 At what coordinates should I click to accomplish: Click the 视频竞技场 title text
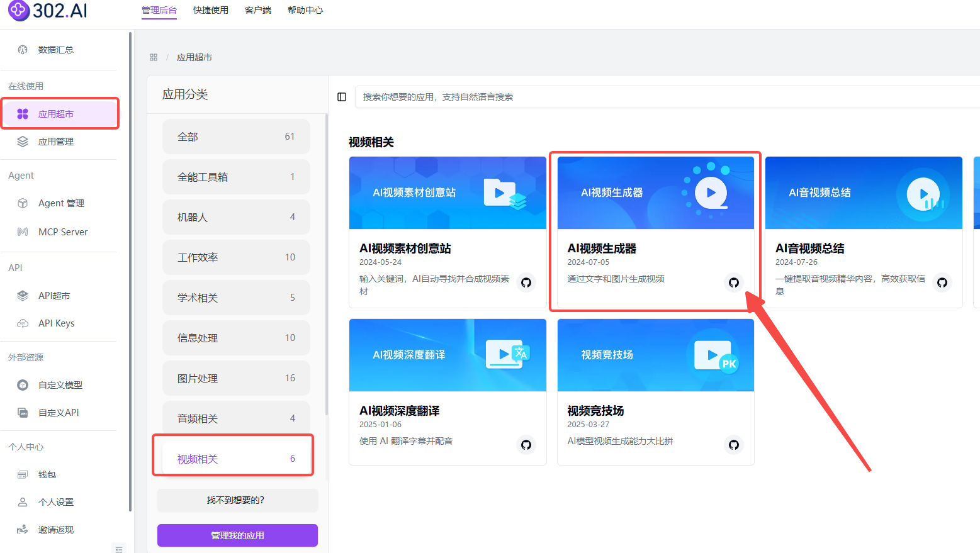coord(595,411)
